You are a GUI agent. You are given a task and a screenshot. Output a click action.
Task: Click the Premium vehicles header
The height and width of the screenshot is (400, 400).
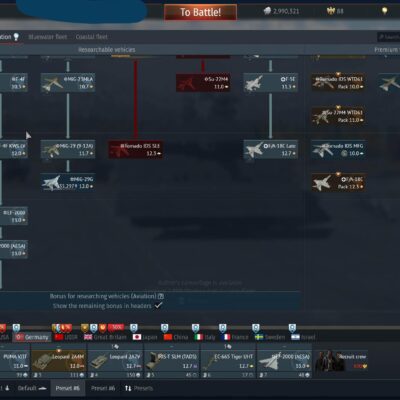[x=387, y=50]
